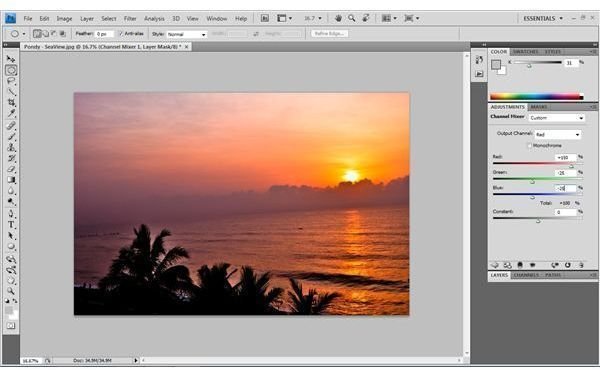Viewport: 600px width, 370px height.
Task: Toggle Quick Mask mode icon
Action: coord(11,326)
